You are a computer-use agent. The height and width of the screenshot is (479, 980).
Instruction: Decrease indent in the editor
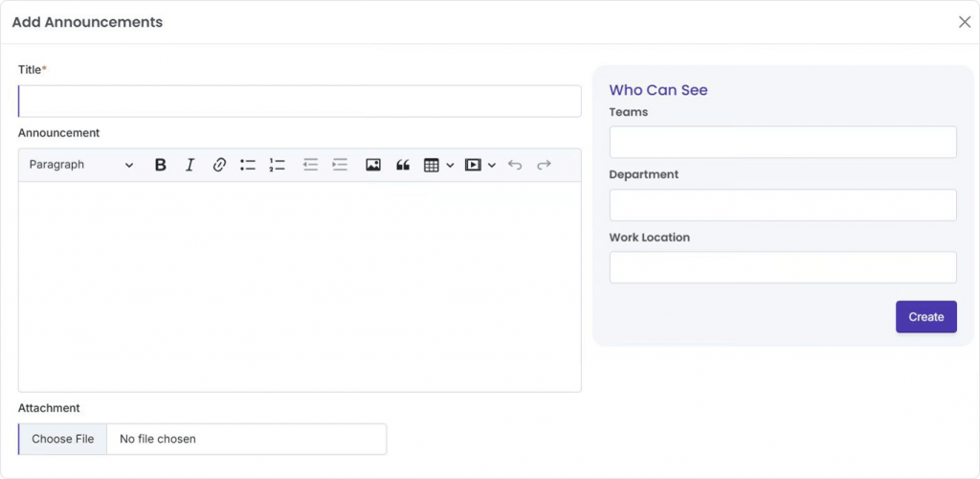310,165
